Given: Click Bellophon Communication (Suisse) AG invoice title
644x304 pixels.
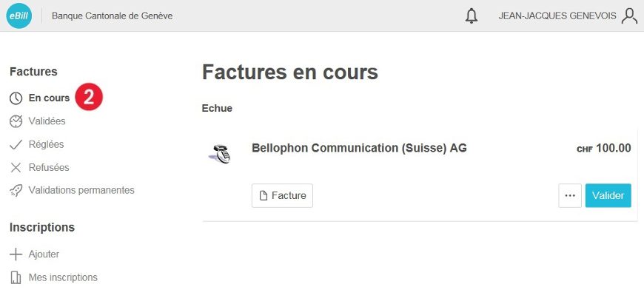Looking at the screenshot, I should (359, 148).
